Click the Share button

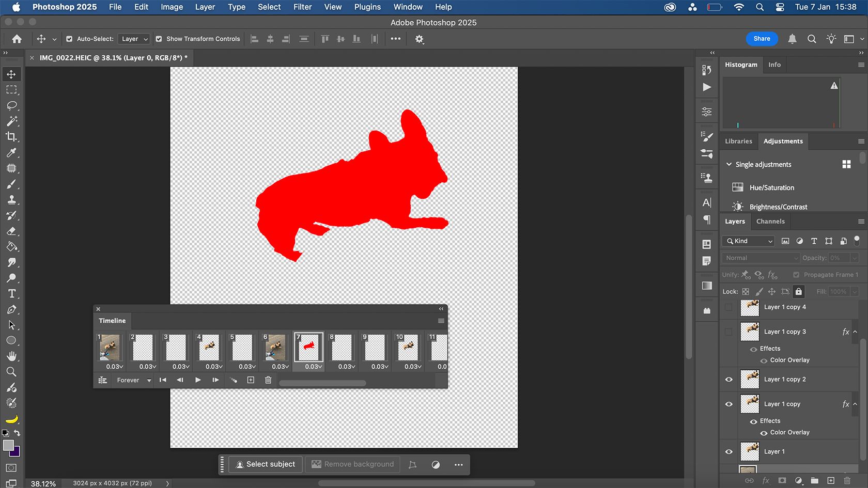(x=762, y=39)
